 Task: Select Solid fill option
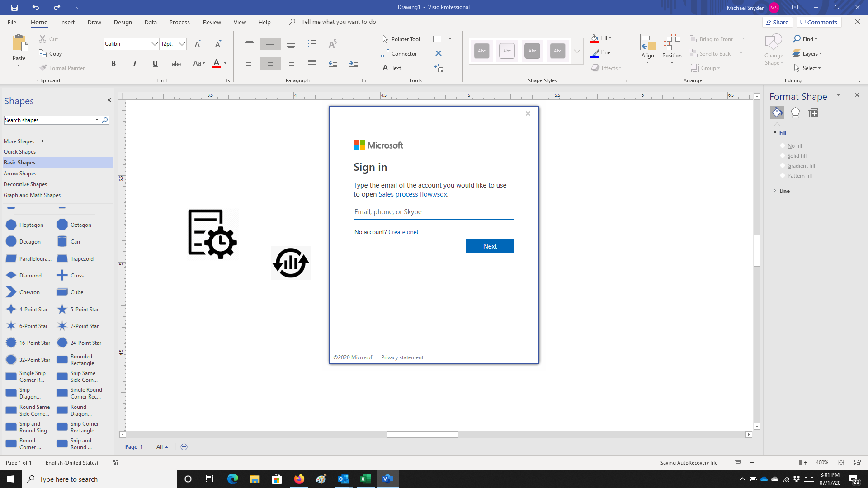783,155
